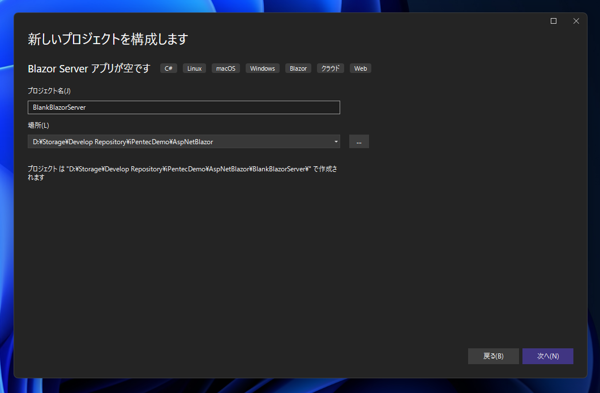The height and width of the screenshot is (393, 600).
Task: Click the プロジェクト名(J) label
Action: coord(49,91)
